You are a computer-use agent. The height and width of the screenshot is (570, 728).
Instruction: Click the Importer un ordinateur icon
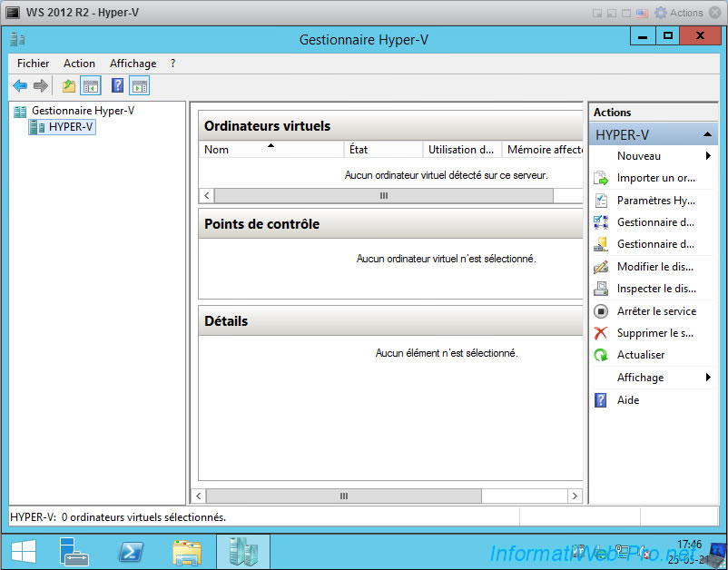coord(601,178)
